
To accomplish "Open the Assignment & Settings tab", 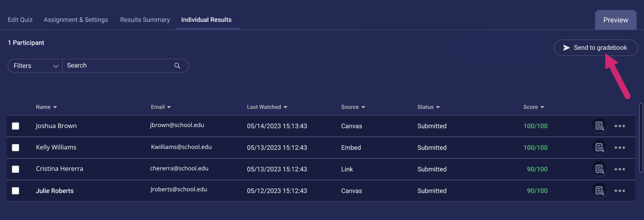I will coord(76,20).
